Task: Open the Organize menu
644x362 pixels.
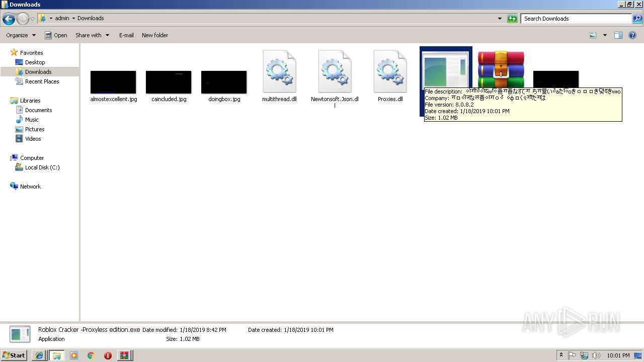Action: (21, 35)
